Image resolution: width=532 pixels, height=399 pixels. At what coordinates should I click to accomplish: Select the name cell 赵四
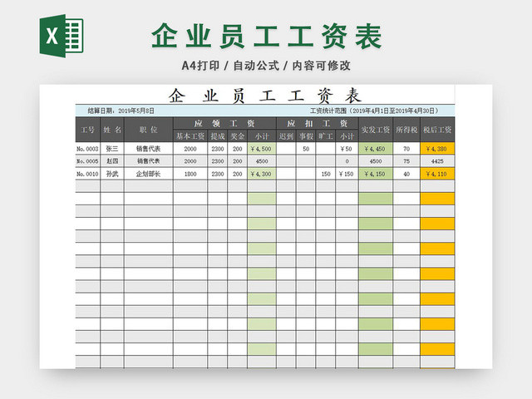(x=112, y=161)
